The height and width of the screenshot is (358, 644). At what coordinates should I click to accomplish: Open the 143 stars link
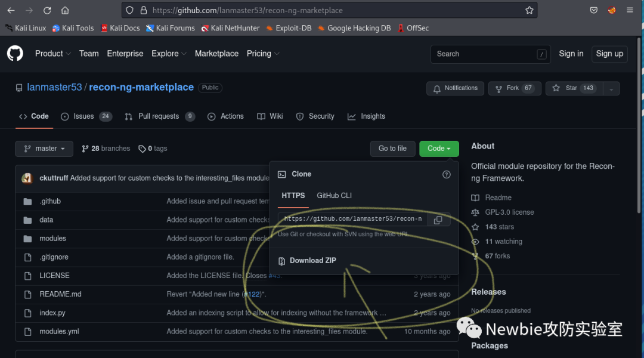pos(493,227)
